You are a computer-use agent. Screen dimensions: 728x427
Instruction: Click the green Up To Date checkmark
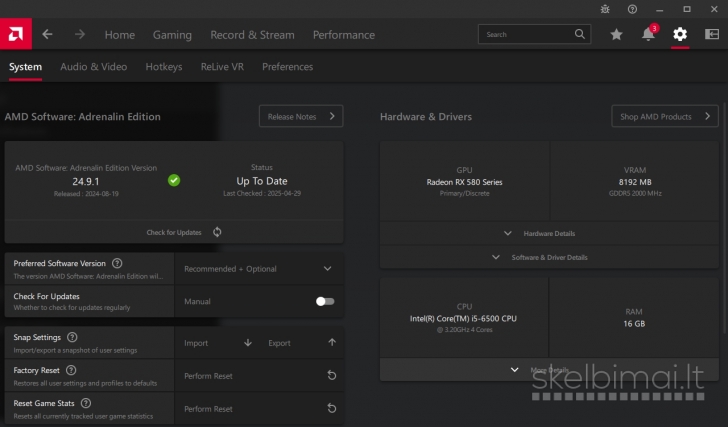pyautogui.click(x=174, y=181)
